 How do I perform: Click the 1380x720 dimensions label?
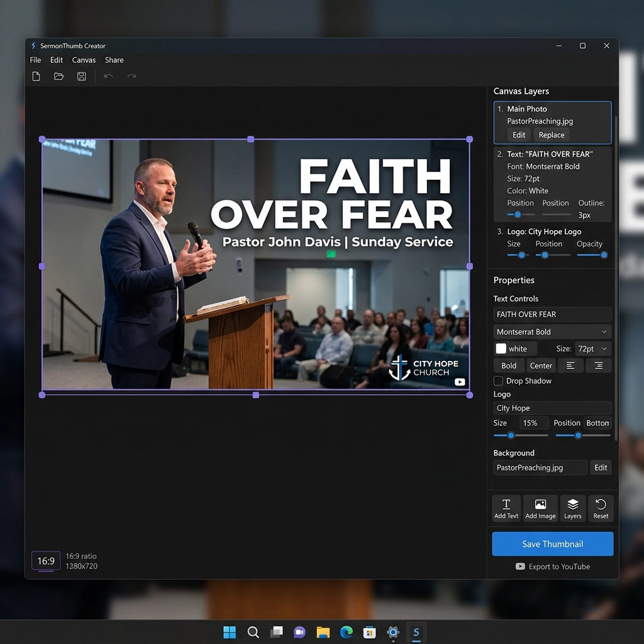point(81,566)
